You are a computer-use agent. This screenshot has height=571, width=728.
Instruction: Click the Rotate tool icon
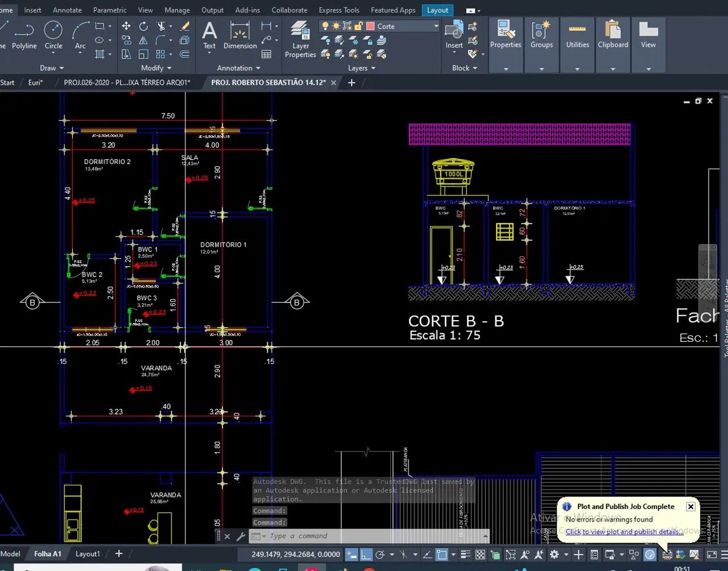(143, 26)
